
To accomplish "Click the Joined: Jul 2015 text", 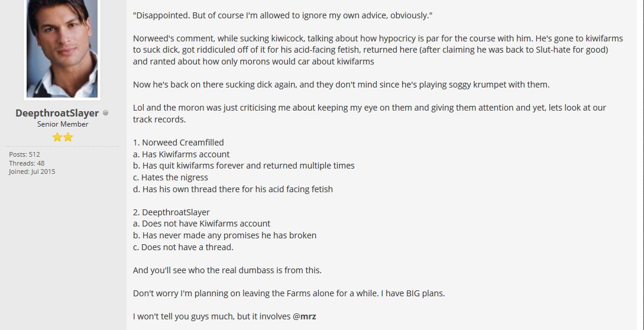I will [x=32, y=172].
